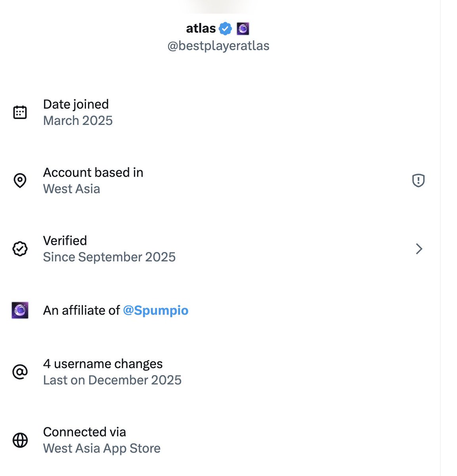This screenshot has height=476, width=457.
Task: Click the '4 username changes' entry
Action: coord(103,364)
